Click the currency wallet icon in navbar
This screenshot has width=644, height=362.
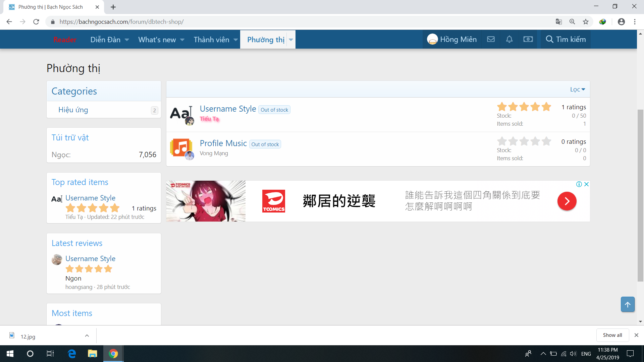click(x=528, y=39)
